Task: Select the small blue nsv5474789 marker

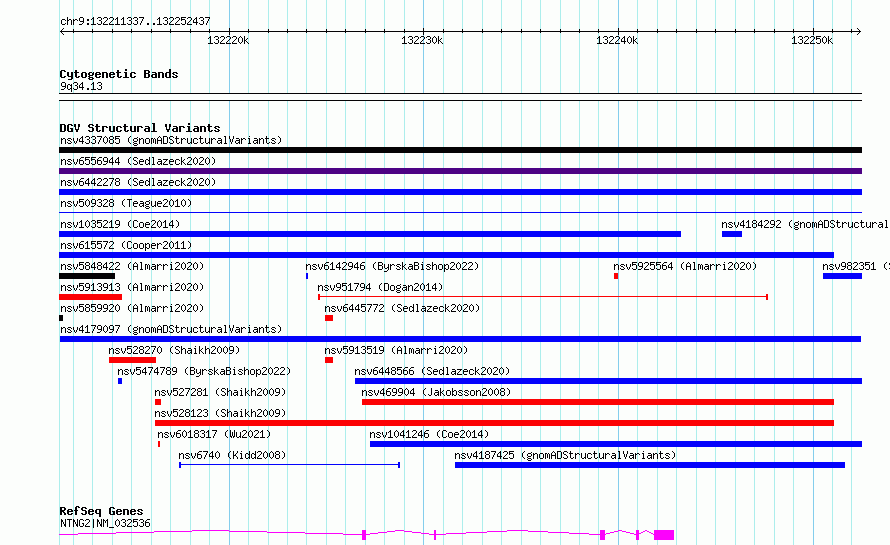Action: pyautogui.click(x=120, y=381)
